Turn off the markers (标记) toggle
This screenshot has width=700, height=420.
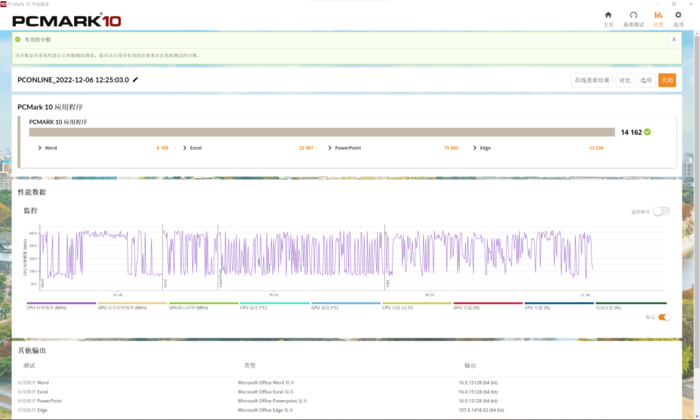pyautogui.click(x=664, y=317)
